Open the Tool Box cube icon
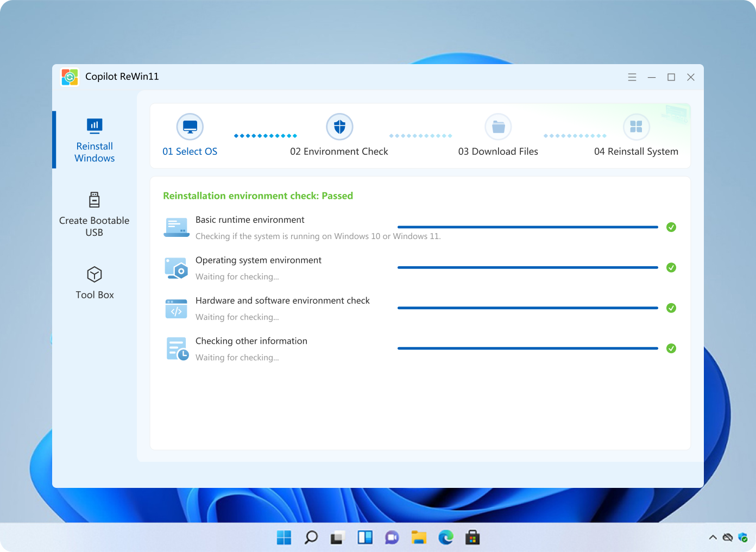756x552 pixels. coord(94,274)
